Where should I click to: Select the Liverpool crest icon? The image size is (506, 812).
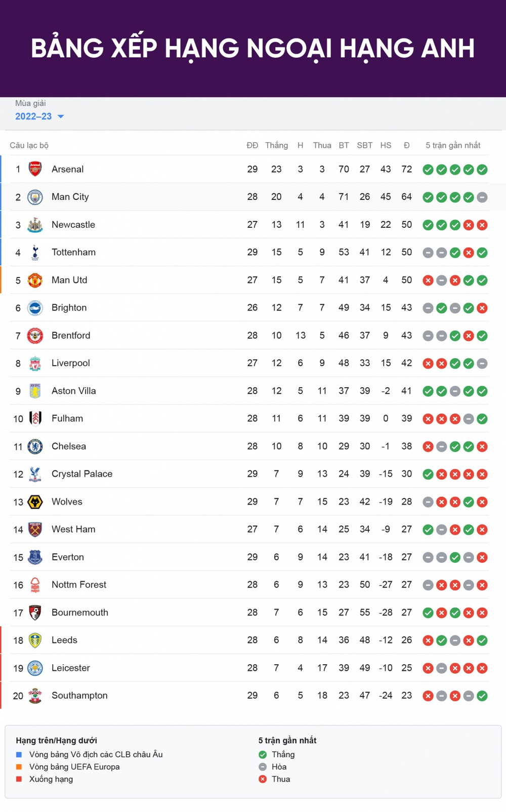point(35,363)
